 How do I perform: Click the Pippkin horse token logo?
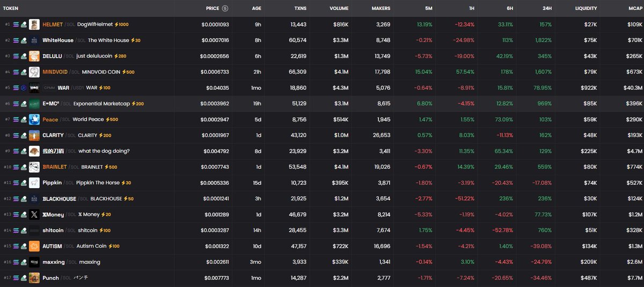(34, 183)
